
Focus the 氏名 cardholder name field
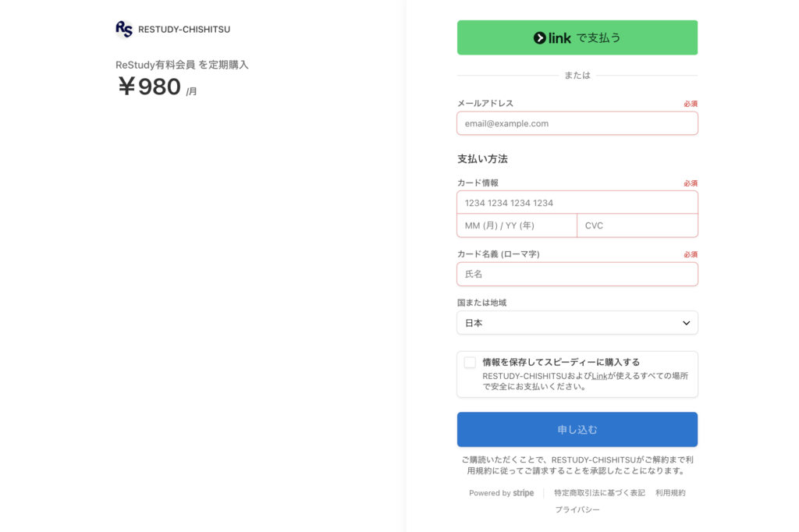coord(577,275)
